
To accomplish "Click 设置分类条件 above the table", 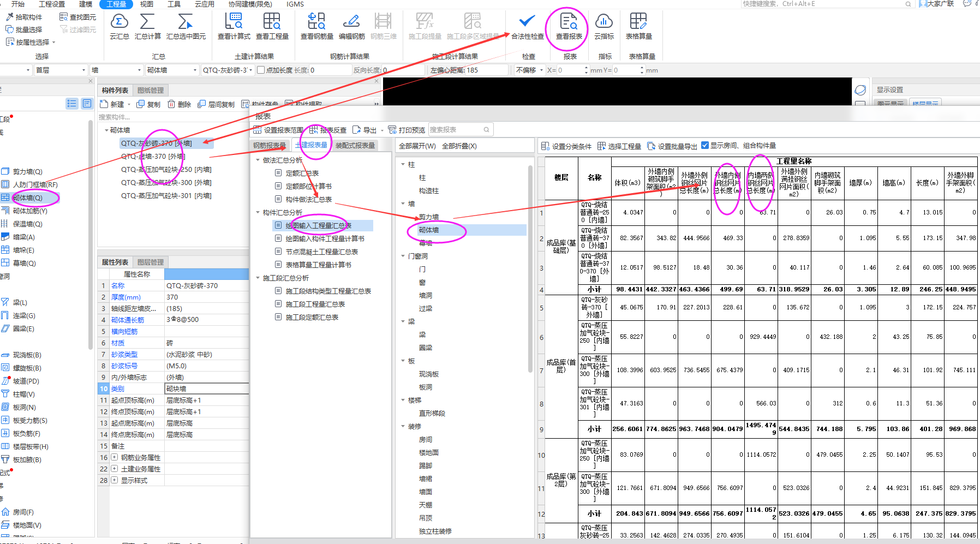I will (566, 146).
